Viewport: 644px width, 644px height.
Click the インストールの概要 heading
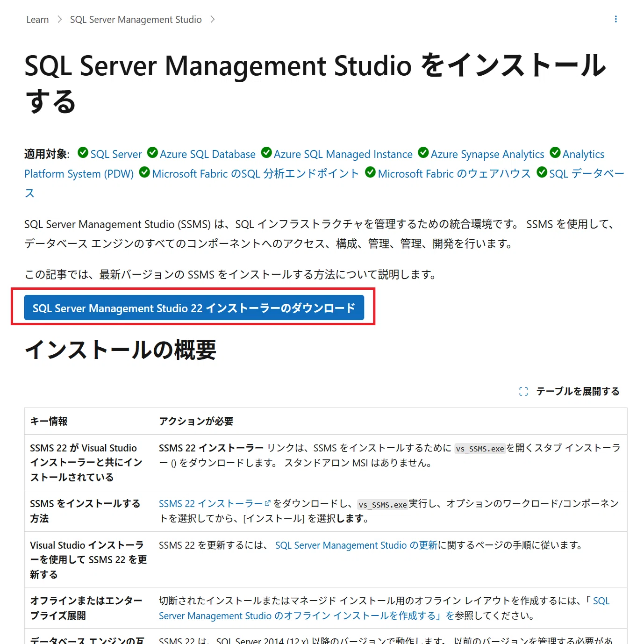pyautogui.click(x=120, y=350)
